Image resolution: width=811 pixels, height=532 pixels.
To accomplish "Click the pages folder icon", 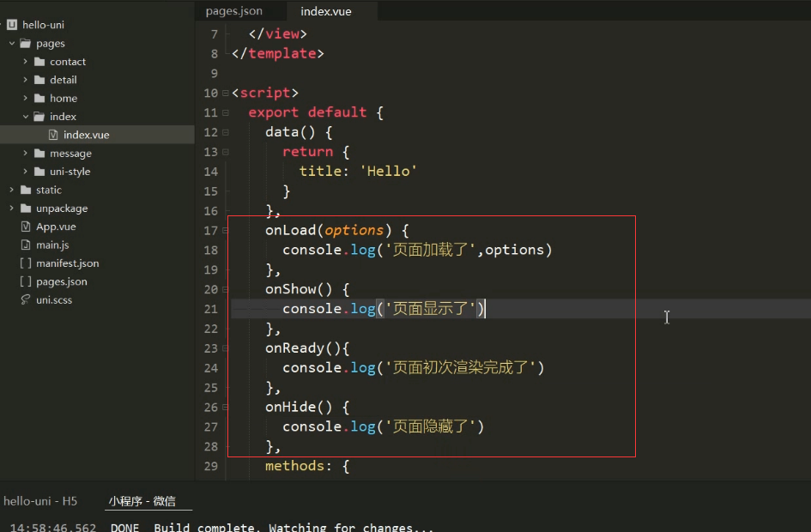I will point(26,44).
